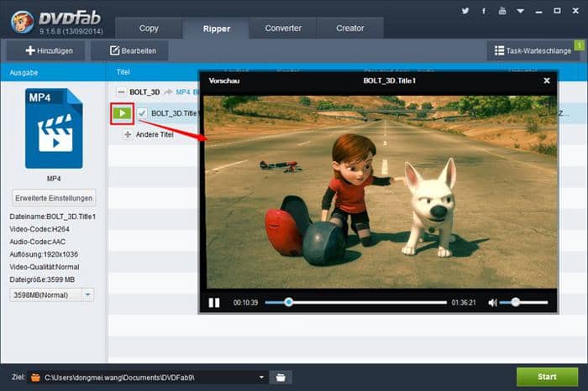Switch to the Ripper tab
This screenshot has height=391, width=588.
[216, 29]
